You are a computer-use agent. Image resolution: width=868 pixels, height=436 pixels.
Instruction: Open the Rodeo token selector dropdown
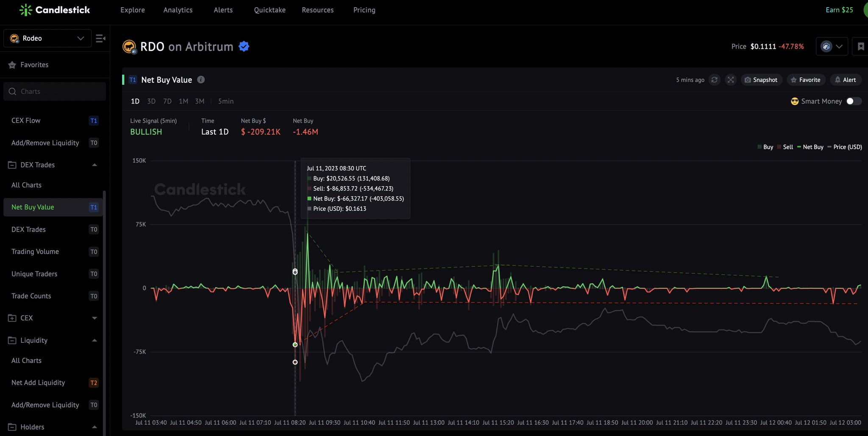(47, 38)
